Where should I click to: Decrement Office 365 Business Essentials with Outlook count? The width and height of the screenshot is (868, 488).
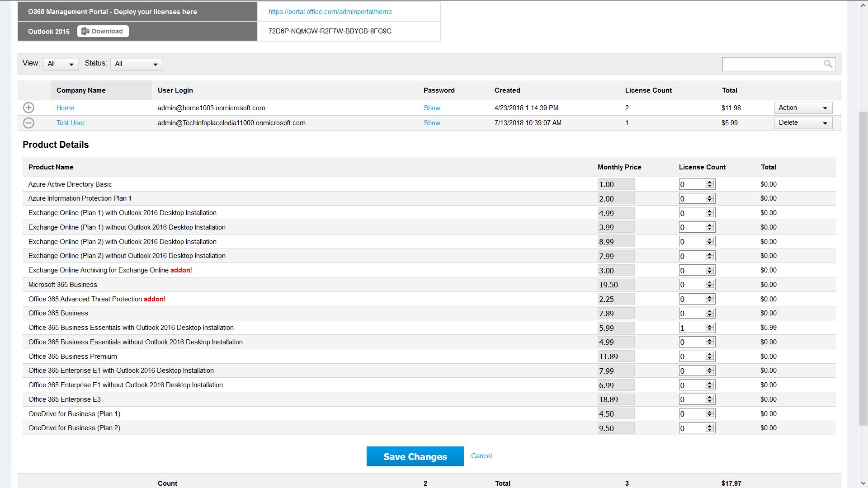coord(710,330)
